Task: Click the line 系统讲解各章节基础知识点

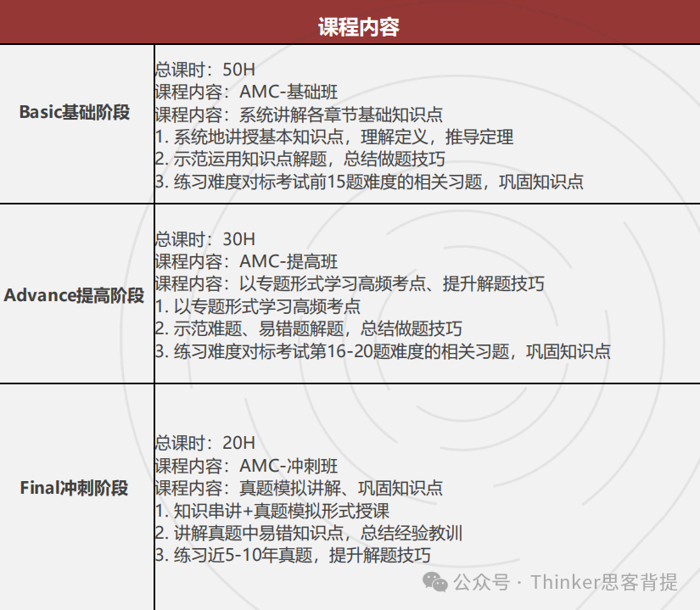Action: click(x=300, y=115)
